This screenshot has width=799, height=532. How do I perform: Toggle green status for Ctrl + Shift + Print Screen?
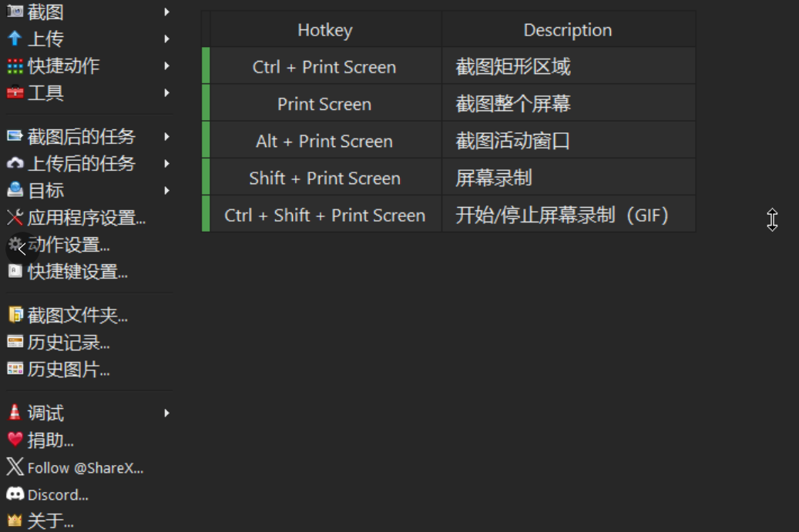pyautogui.click(x=204, y=216)
